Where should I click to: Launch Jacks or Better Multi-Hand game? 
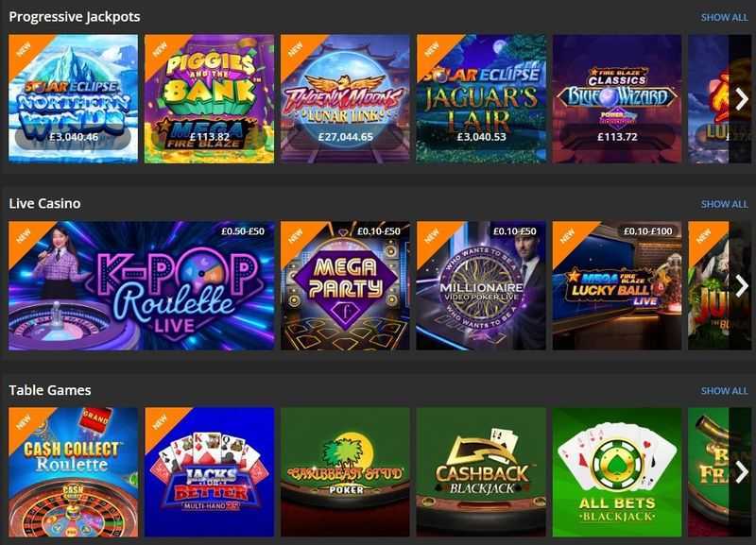209,472
